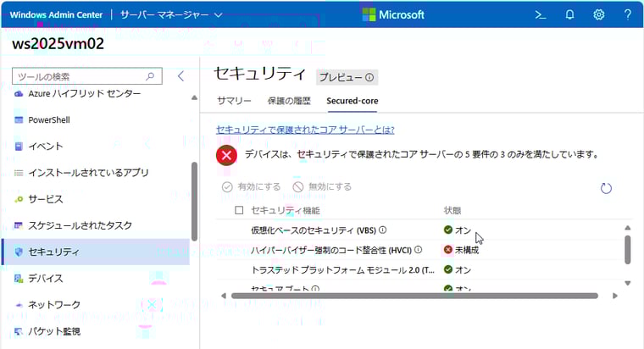Select セキュリティ tool in sidebar
Viewport: 644px width, 349px height.
[x=95, y=252]
